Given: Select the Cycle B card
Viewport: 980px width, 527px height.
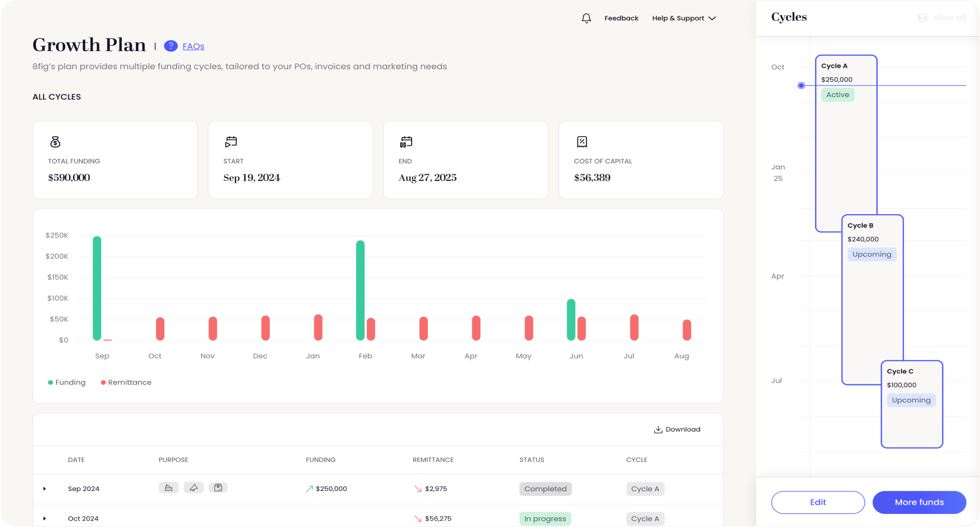Looking at the screenshot, I should [872, 300].
